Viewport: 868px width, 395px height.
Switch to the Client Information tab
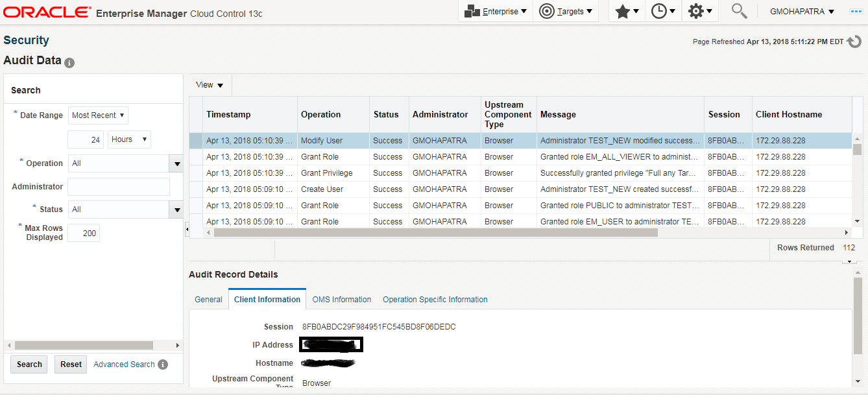click(267, 300)
